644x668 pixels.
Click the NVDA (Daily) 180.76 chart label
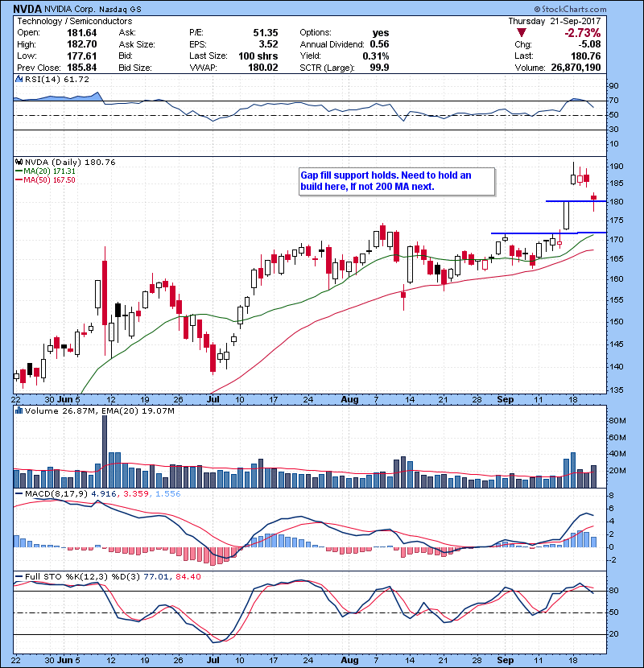[70, 162]
